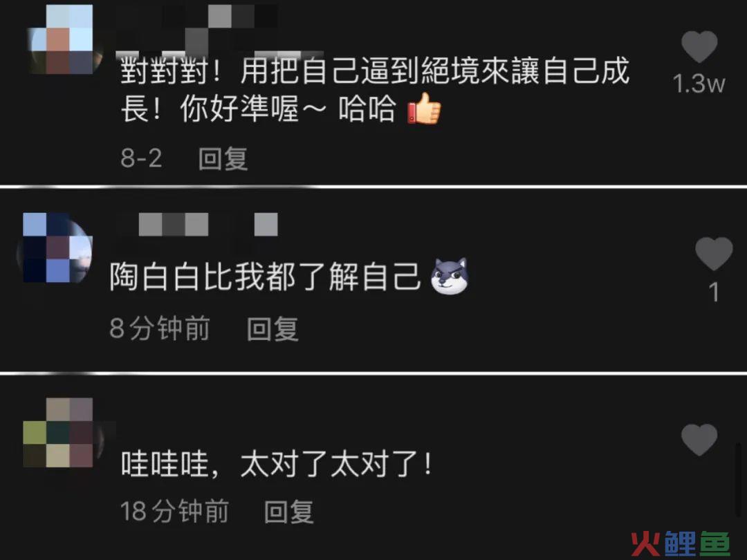Click the husky dog emoji
This screenshot has height=560, width=747.
coord(450,276)
